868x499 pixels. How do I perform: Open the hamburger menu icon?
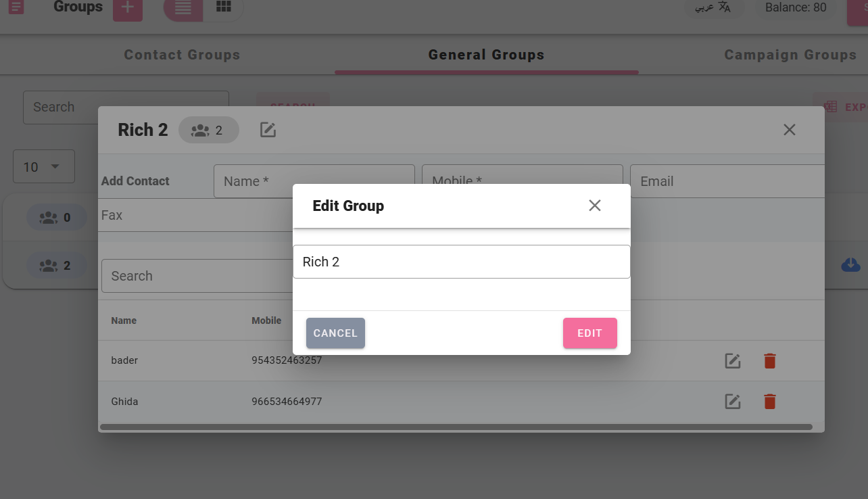coord(16,8)
